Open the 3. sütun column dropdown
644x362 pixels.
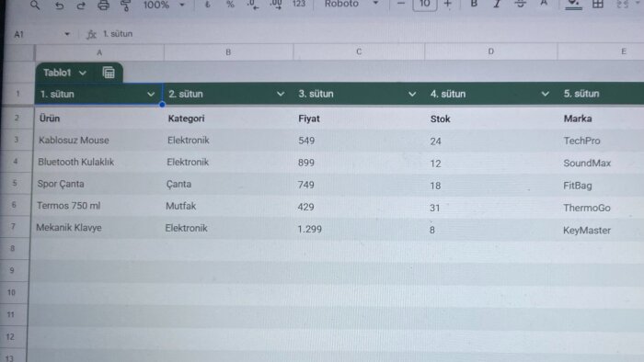pos(412,94)
